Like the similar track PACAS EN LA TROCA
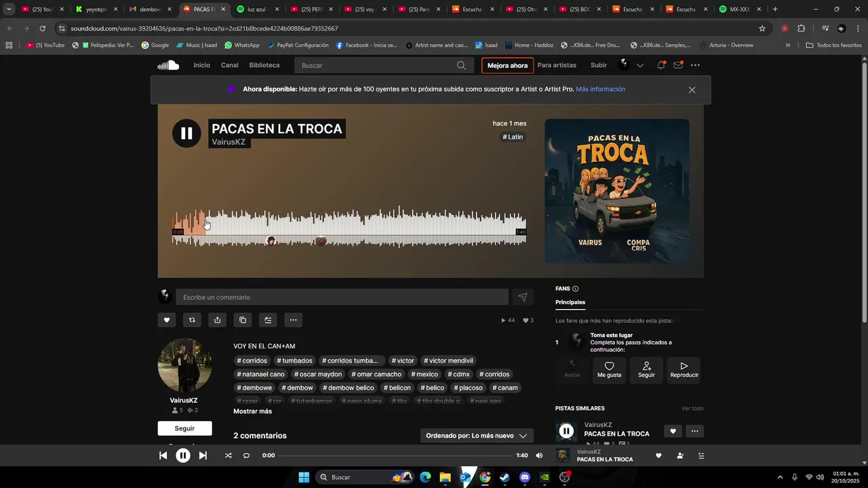The image size is (868, 488). click(x=673, y=431)
